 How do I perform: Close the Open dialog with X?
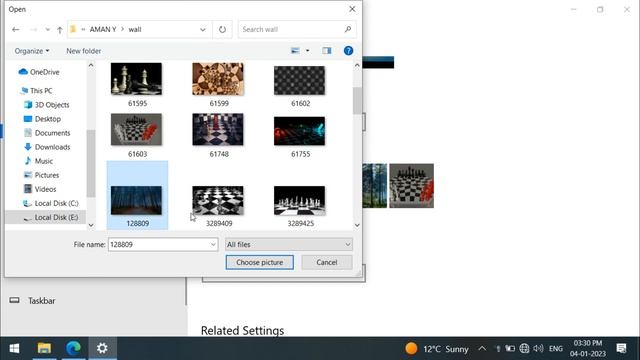(352, 9)
